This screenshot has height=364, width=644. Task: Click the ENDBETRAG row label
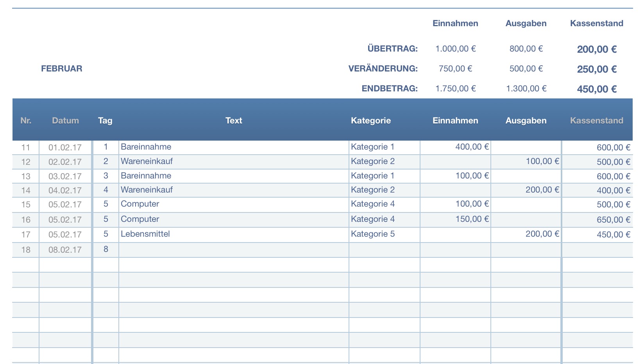(x=390, y=89)
